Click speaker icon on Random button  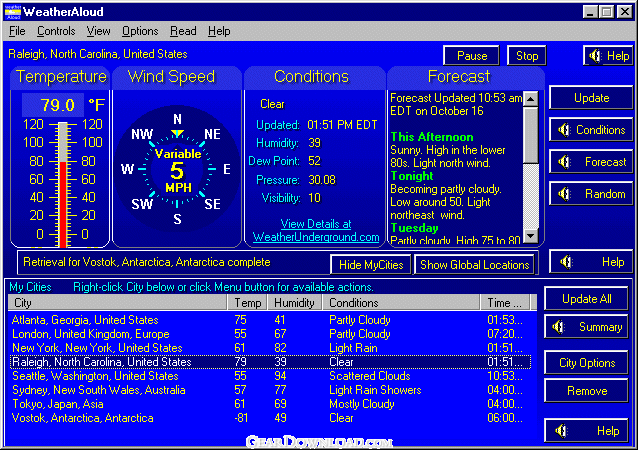click(x=564, y=194)
